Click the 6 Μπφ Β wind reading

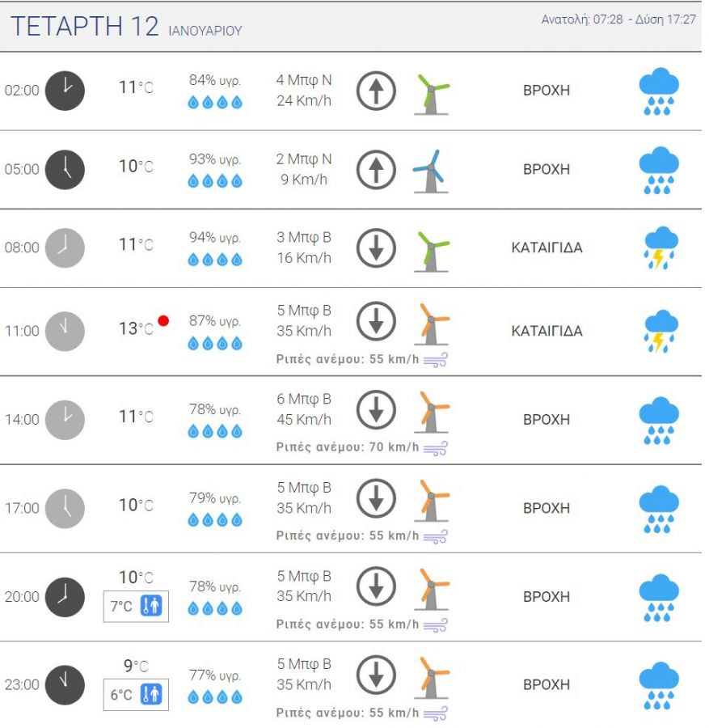pyautogui.click(x=304, y=399)
